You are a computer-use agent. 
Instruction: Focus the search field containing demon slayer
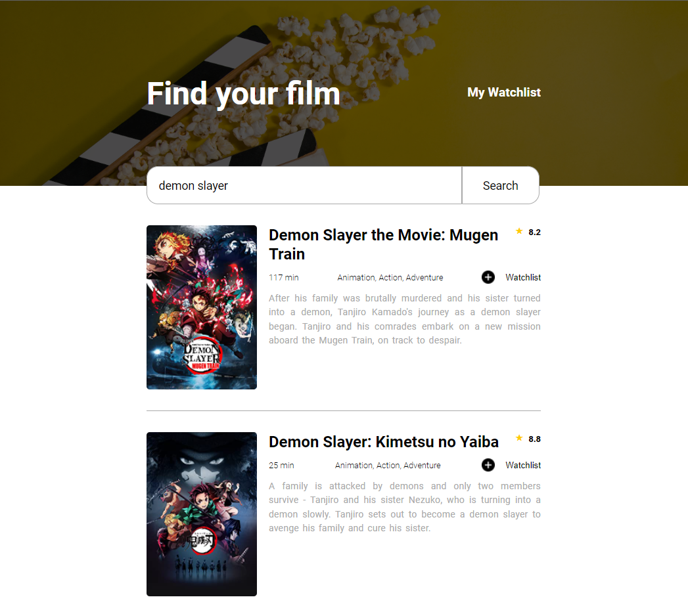point(304,185)
